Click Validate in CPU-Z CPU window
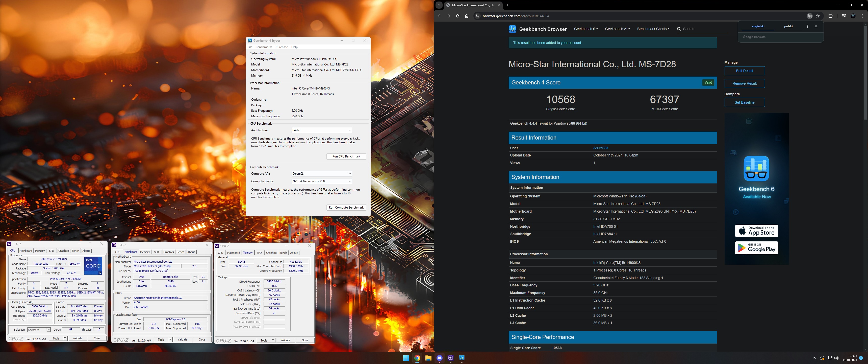The height and width of the screenshot is (364, 868). tap(78, 338)
